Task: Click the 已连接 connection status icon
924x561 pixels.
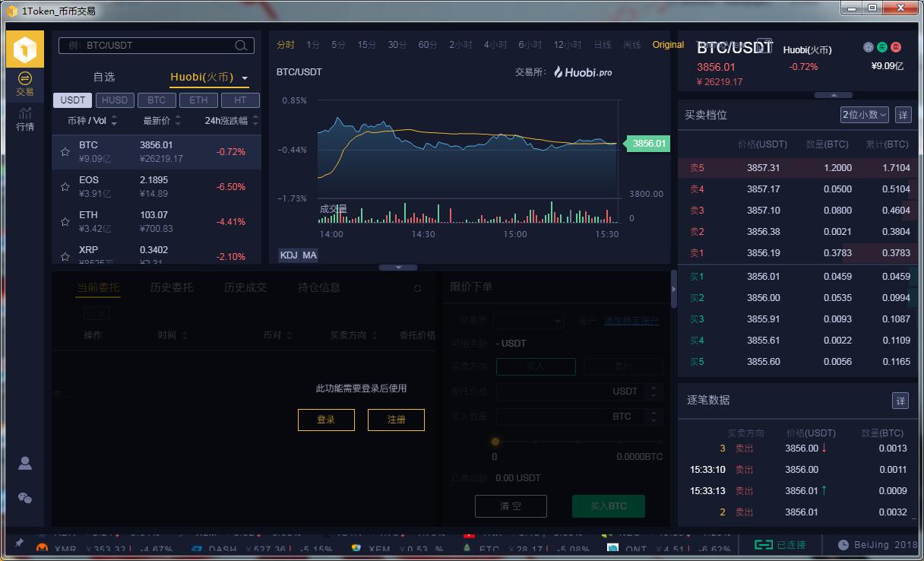Action: coord(763,544)
